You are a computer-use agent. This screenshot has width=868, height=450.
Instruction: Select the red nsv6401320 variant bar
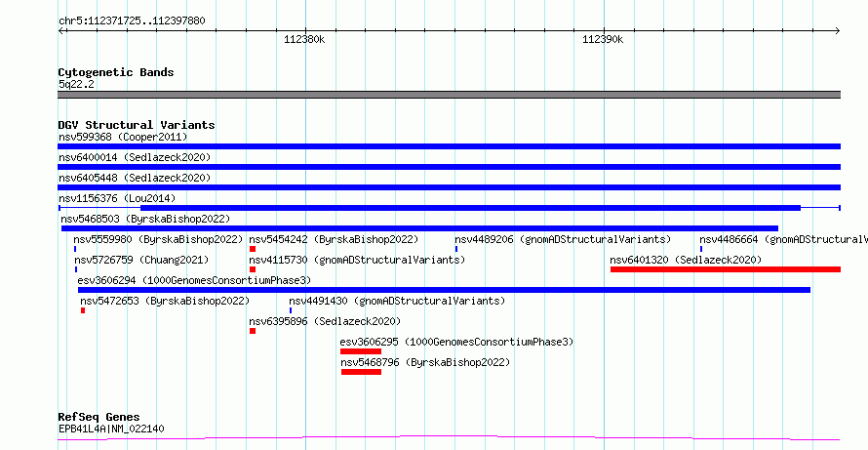click(x=726, y=269)
